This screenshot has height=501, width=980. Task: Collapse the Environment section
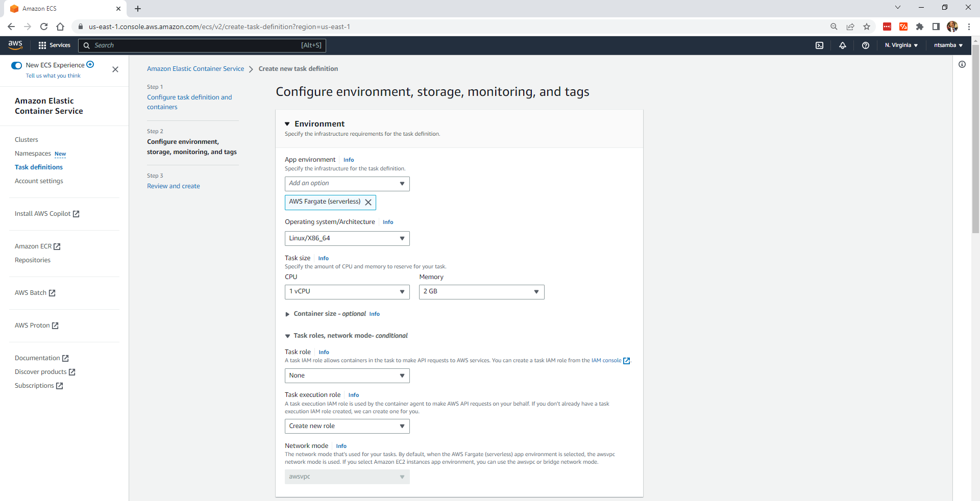pos(287,124)
